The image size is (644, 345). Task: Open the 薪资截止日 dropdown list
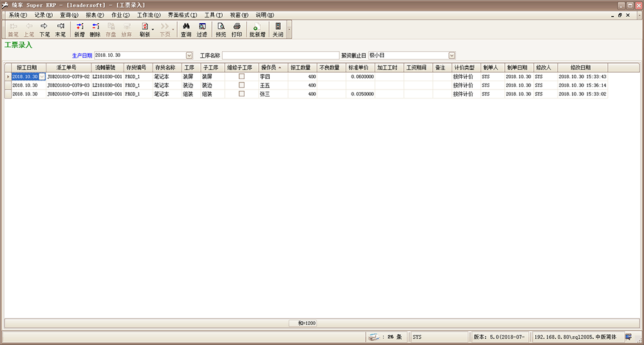coord(451,55)
